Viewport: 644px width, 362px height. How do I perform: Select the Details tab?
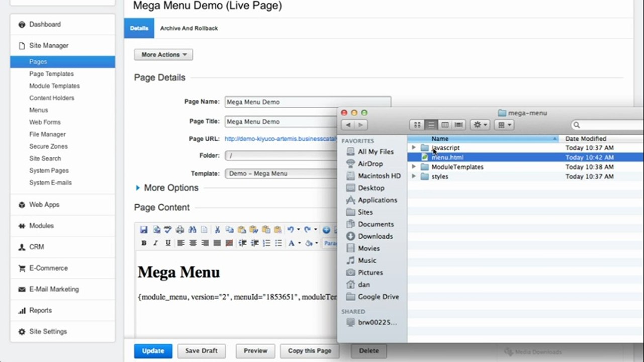tap(139, 29)
